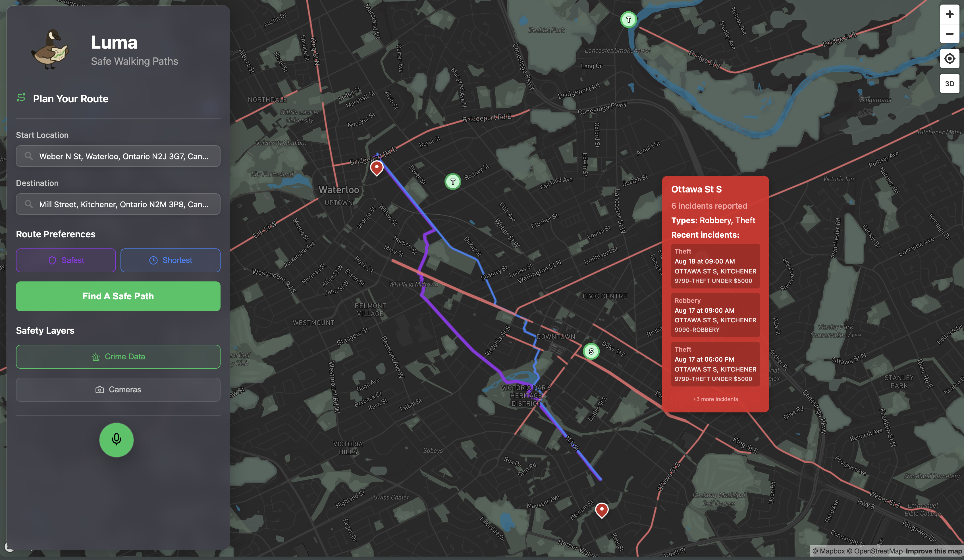The height and width of the screenshot is (560, 964).
Task: Expand the +3 more incidents link
Action: (715, 399)
